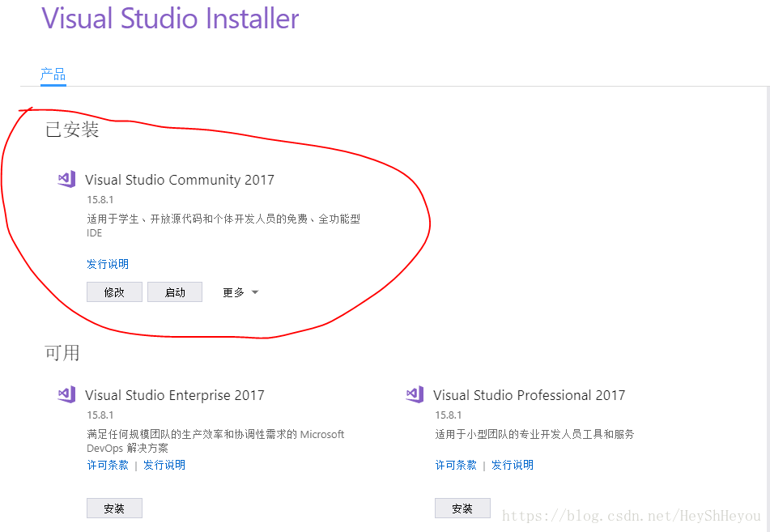
Task: Click the Visual Studio Installer heading
Action: 170,19
